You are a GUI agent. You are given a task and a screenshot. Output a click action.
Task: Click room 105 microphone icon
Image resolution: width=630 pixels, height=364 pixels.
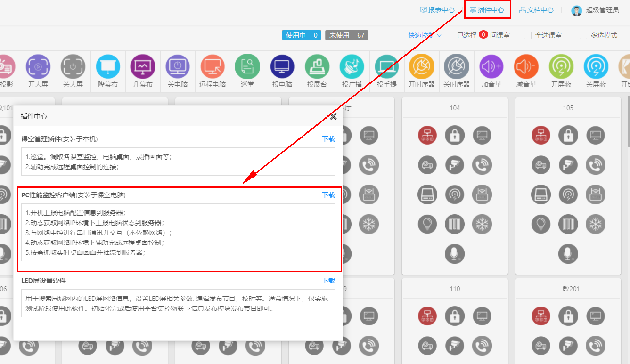[568, 253]
